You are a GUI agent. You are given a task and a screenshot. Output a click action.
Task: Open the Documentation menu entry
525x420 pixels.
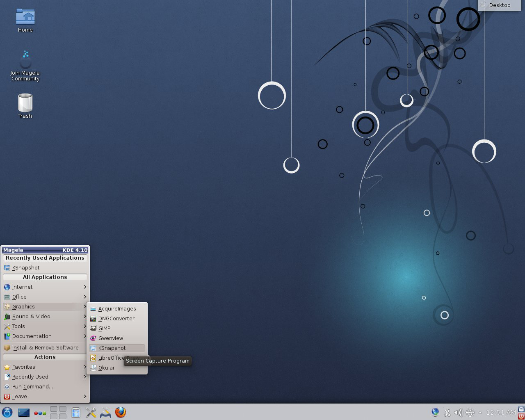45,336
